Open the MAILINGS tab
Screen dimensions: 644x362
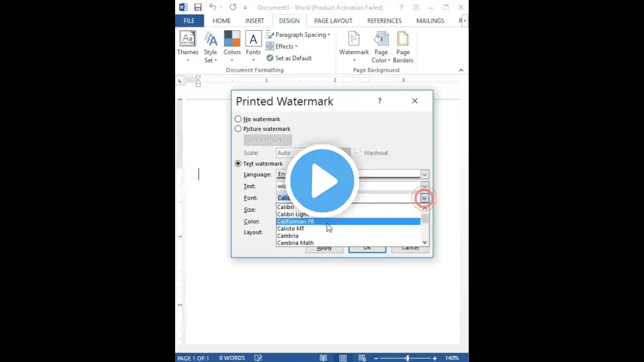point(430,21)
